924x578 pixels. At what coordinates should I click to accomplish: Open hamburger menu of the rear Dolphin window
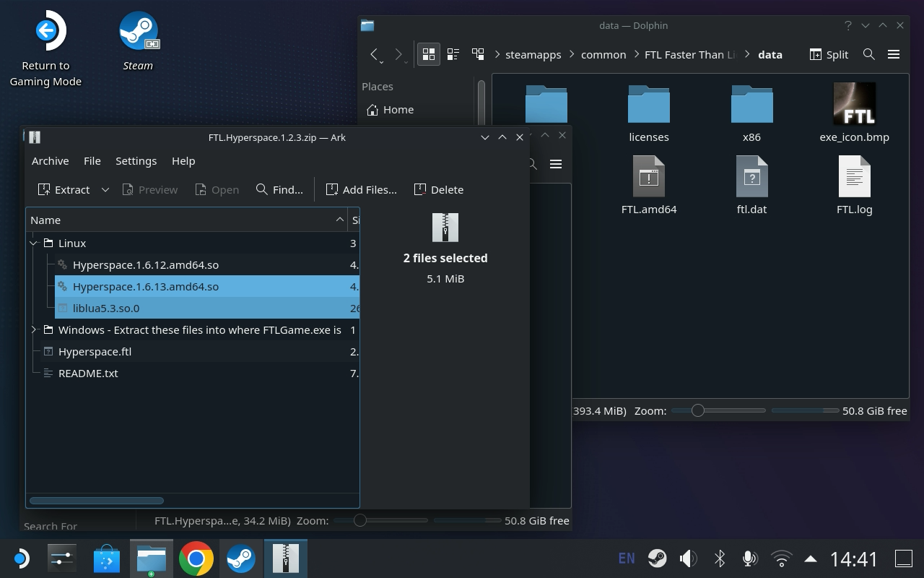556,164
